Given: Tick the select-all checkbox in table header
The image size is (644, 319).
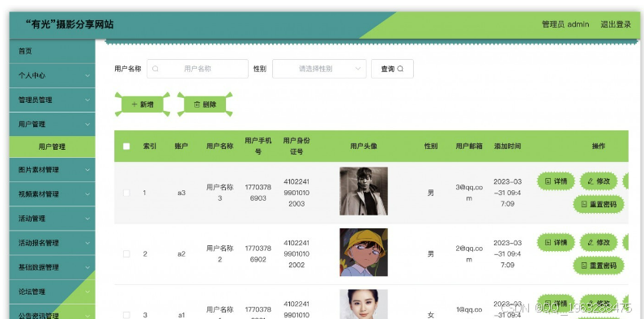Looking at the screenshot, I should click(x=126, y=147).
